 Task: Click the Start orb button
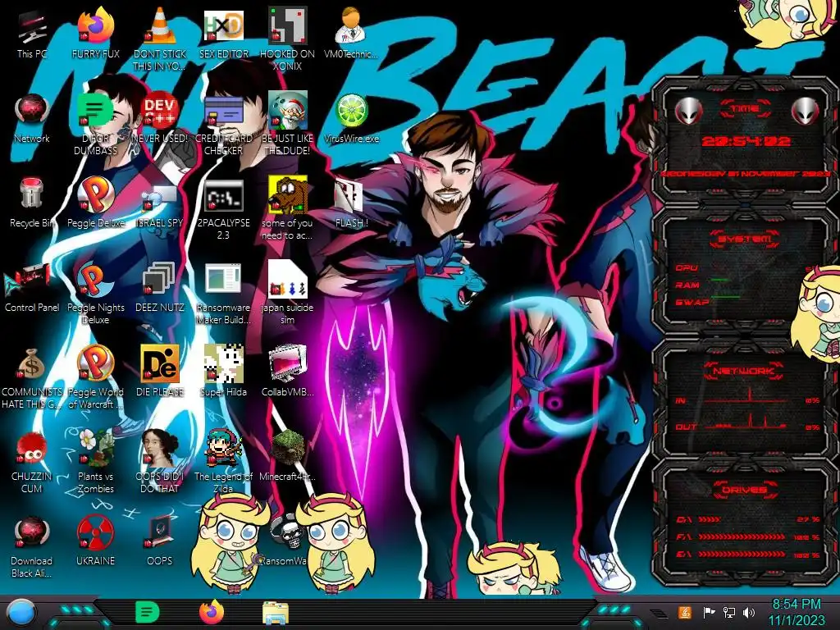click(21, 614)
